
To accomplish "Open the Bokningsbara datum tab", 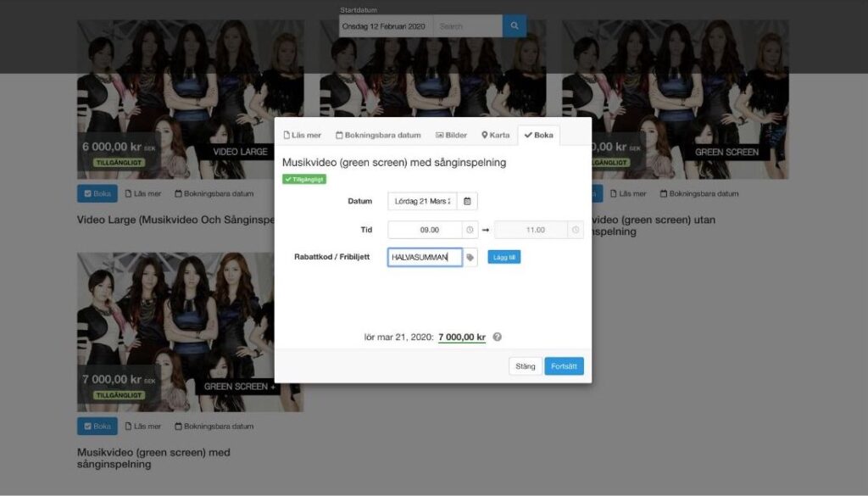I will pos(378,135).
